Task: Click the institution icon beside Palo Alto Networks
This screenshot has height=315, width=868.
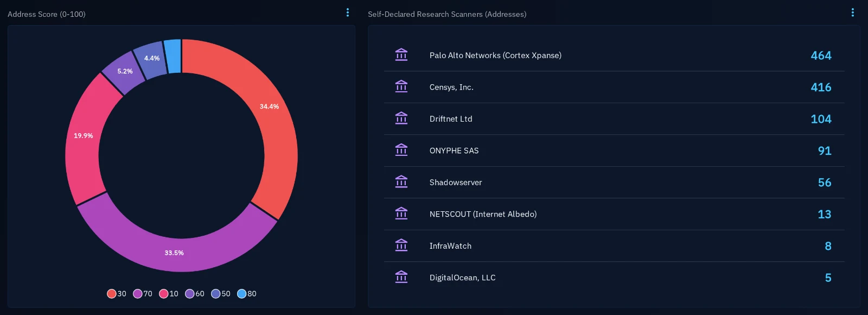Action: pyautogui.click(x=401, y=55)
